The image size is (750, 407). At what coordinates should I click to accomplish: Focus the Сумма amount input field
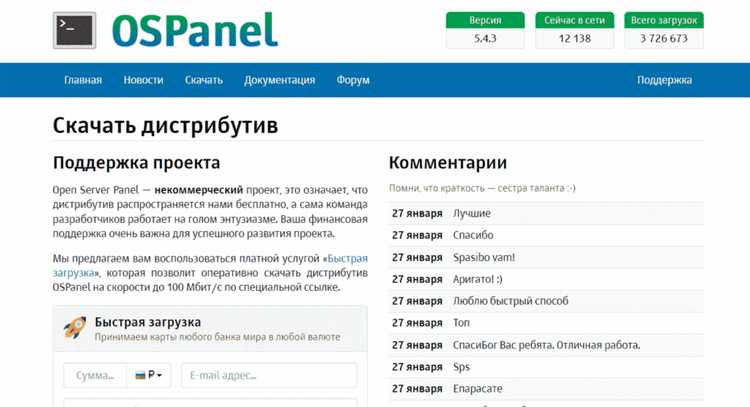[95, 375]
